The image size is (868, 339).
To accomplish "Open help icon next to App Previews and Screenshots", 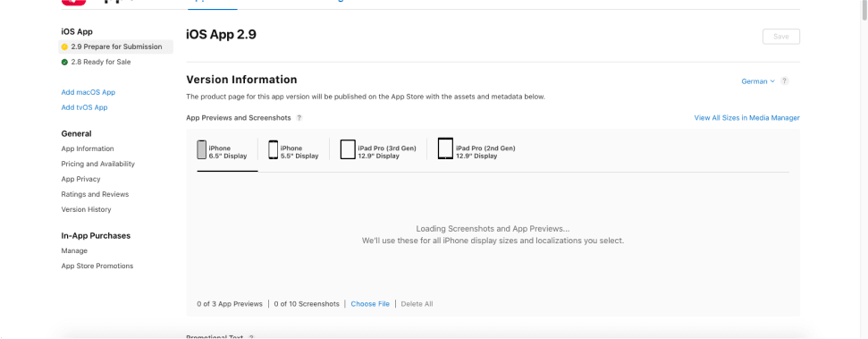I will (x=299, y=118).
